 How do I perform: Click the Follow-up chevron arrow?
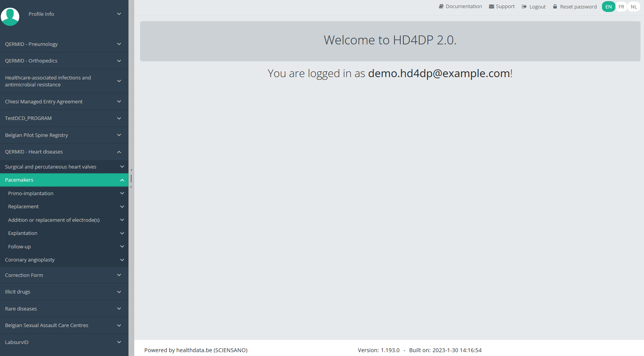pos(122,247)
